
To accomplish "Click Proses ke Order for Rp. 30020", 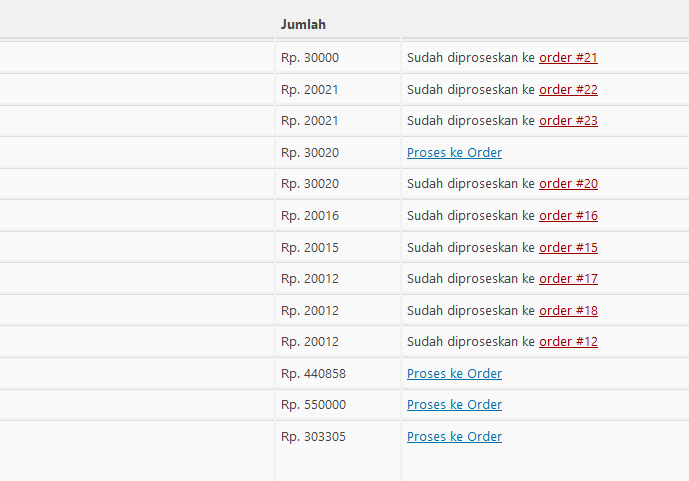I will pyautogui.click(x=454, y=153).
